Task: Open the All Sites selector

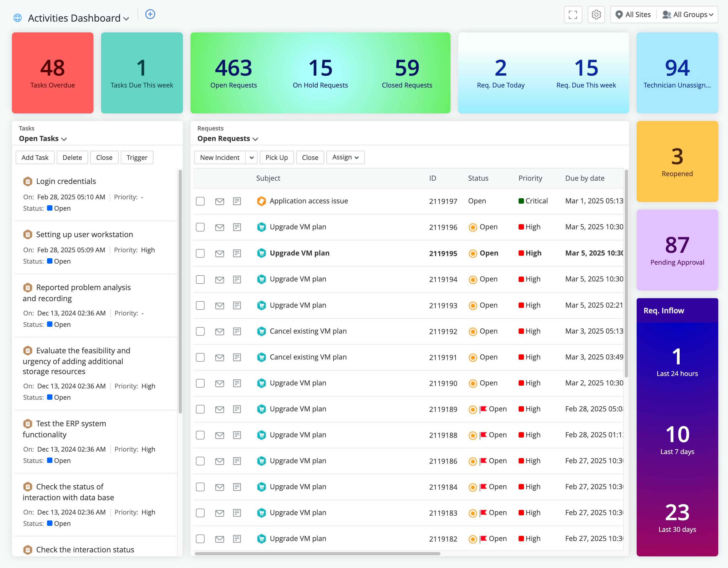Action: 633,14
